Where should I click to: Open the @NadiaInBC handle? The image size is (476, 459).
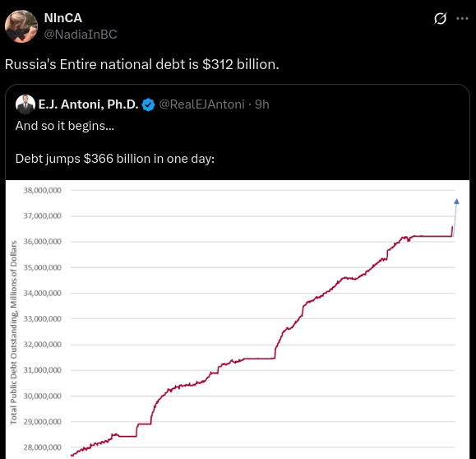point(80,35)
